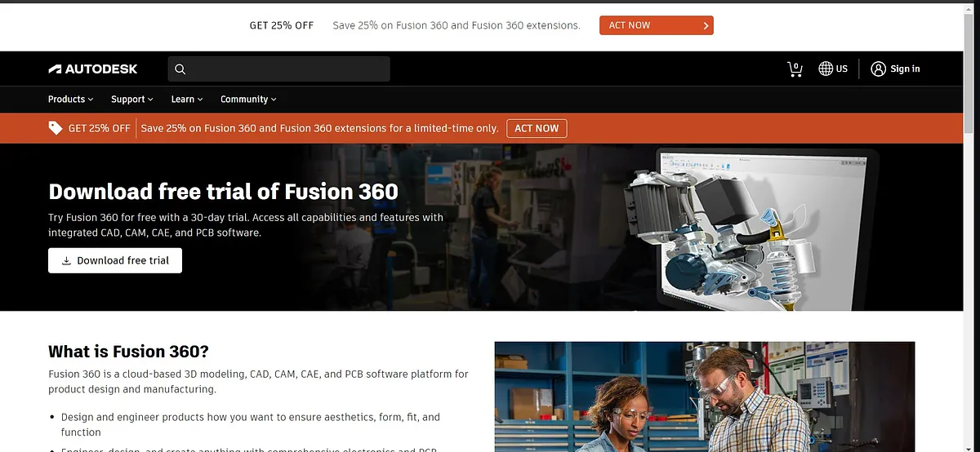Click the outlined ACT NOW button in orange bar
The image size is (980, 452).
click(537, 128)
